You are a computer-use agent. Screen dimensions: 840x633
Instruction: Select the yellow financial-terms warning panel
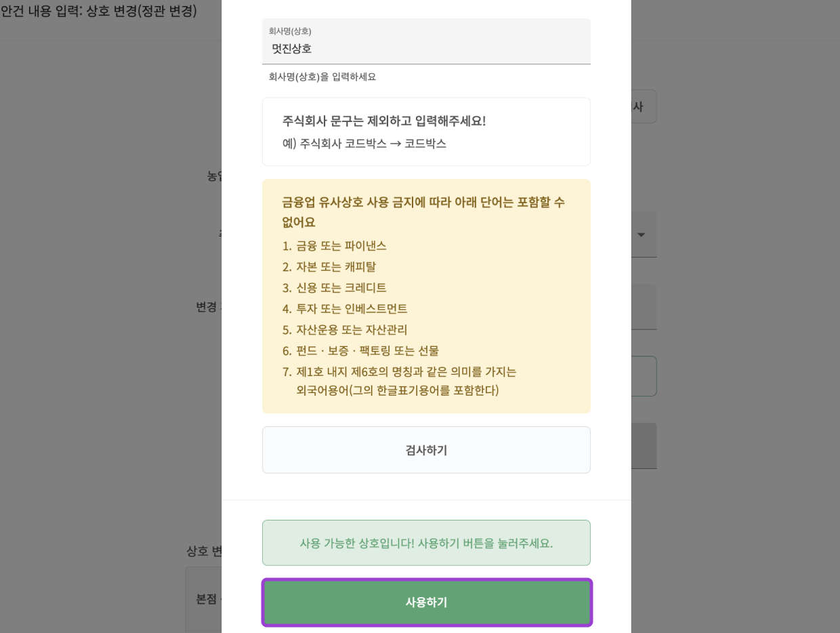click(426, 295)
